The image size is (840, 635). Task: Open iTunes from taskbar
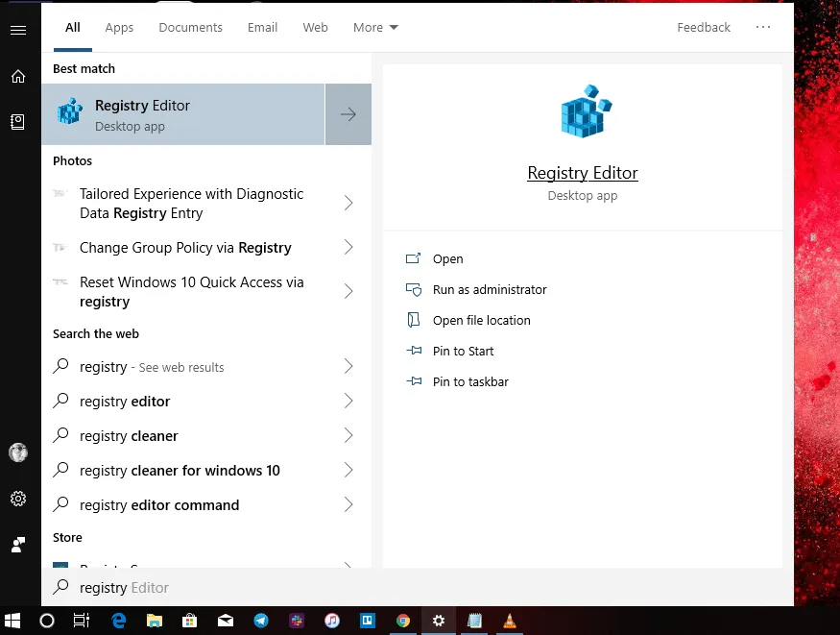point(332,621)
